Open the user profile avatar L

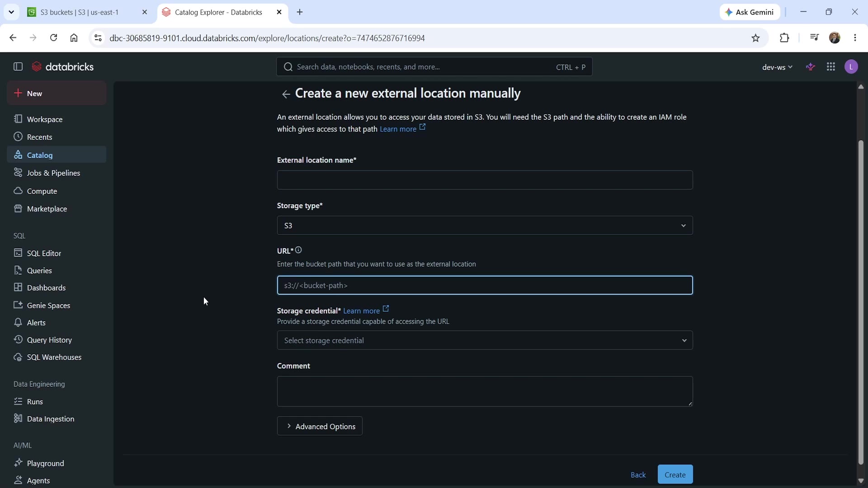click(851, 67)
